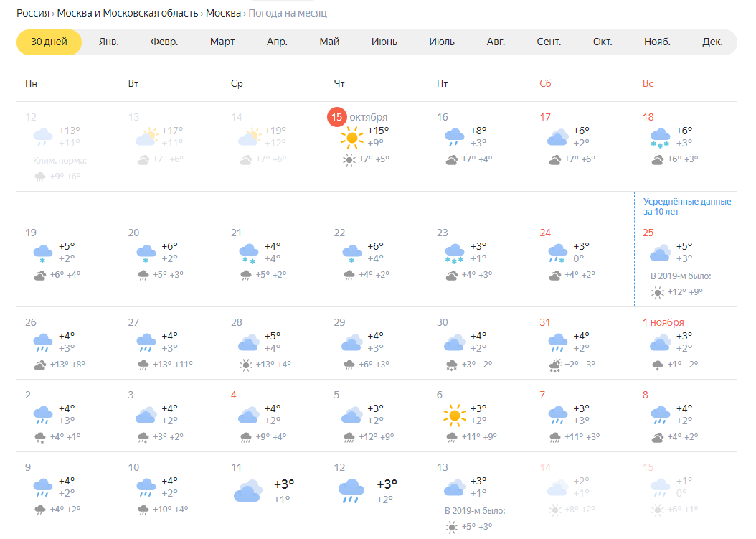Select the October 25 date number

pyautogui.click(x=648, y=233)
